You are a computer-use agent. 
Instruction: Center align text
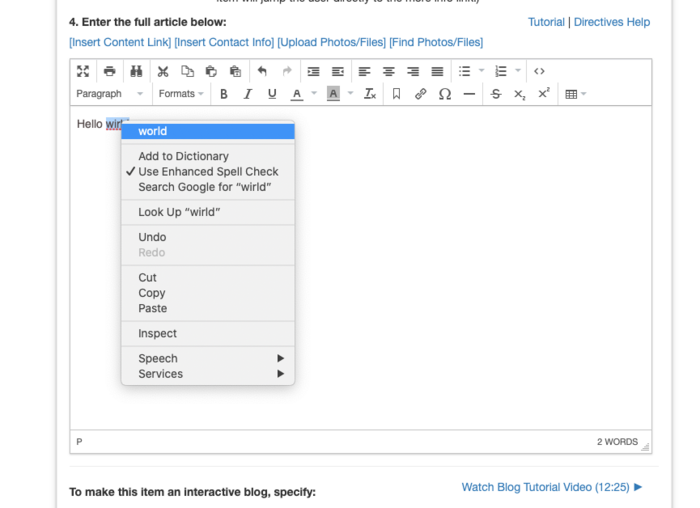(389, 71)
